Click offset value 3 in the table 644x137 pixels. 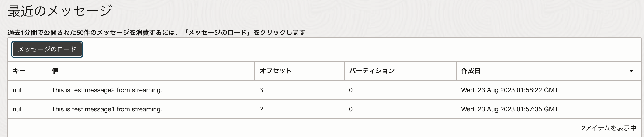[261, 90]
